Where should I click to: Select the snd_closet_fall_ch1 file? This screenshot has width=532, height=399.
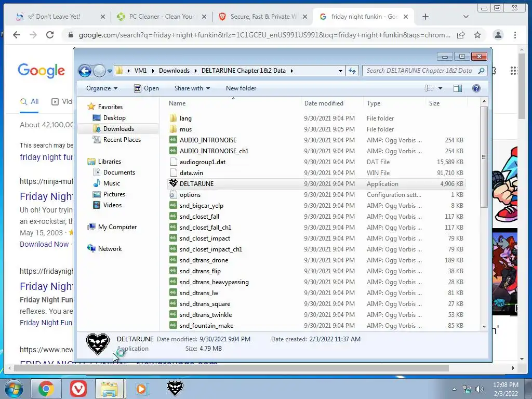point(205,228)
